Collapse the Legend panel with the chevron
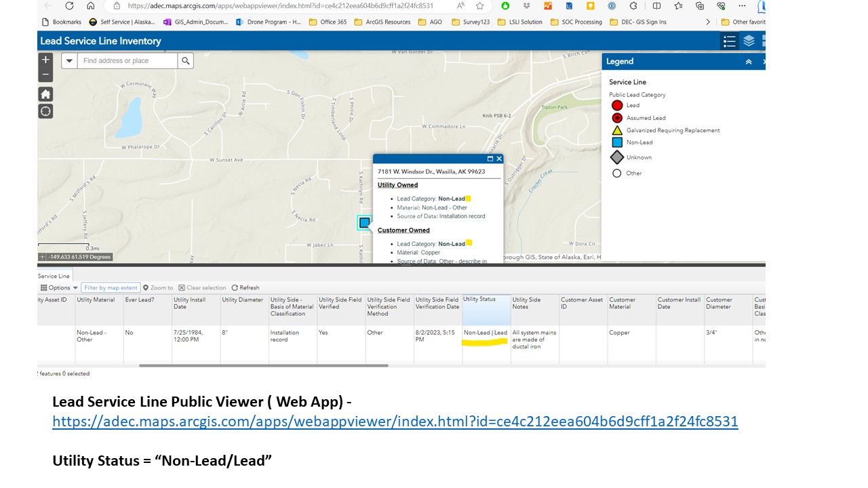 748,61
